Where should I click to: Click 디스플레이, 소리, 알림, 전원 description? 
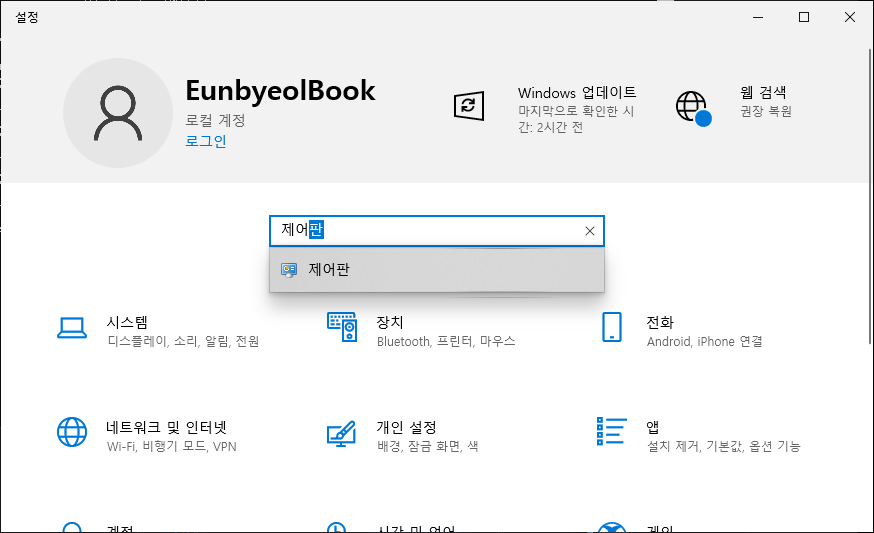(183, 341)
